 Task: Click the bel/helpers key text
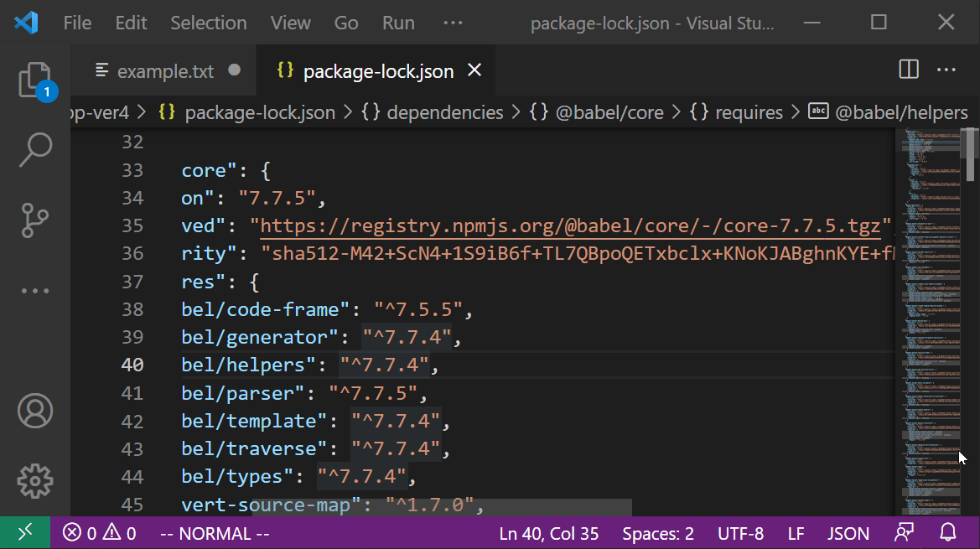(248, 365)
